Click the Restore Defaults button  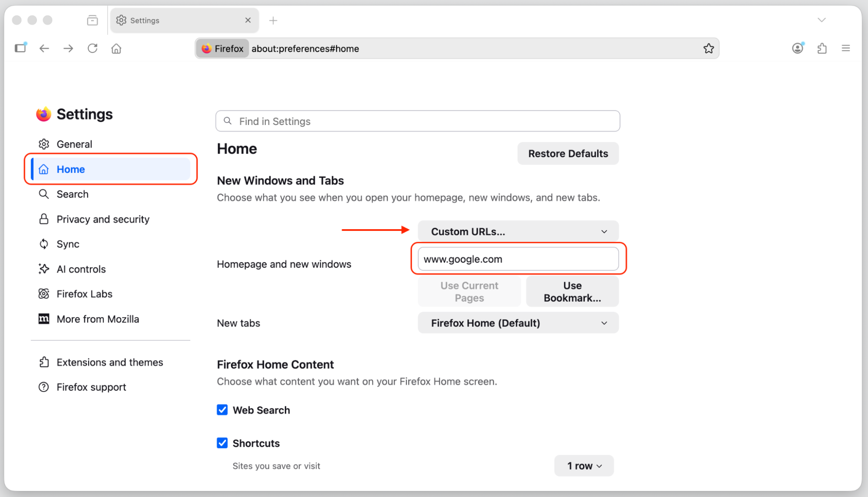coord(568,153)
